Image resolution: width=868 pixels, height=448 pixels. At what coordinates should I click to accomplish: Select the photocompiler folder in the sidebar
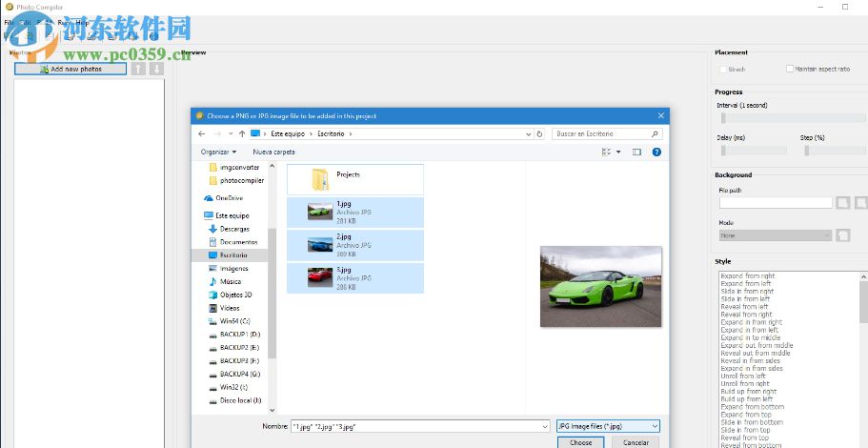click(x=241, y=180)
